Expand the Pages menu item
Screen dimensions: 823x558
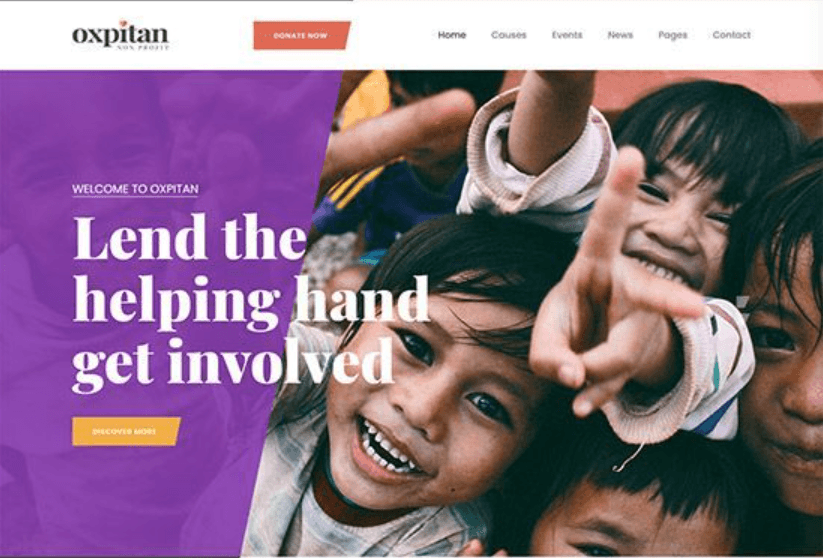(672, 35)
